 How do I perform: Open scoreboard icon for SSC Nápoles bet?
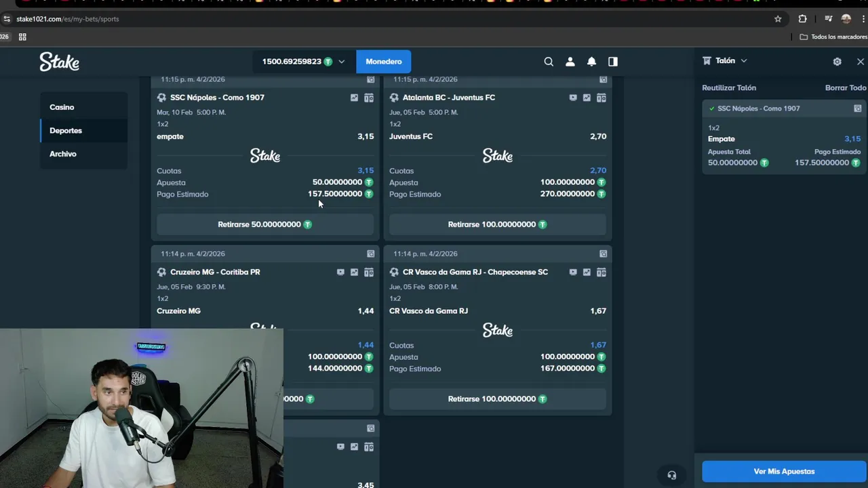(369, 98)
